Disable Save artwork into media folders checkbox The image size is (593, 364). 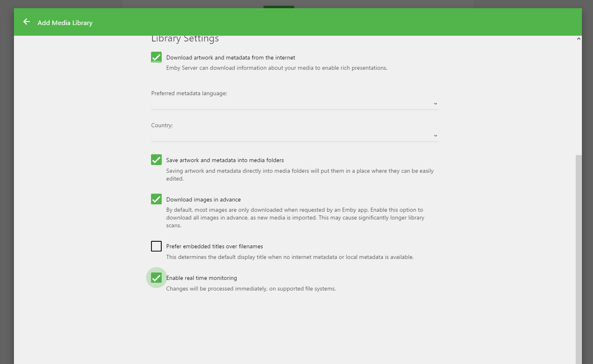pos(156,159)
